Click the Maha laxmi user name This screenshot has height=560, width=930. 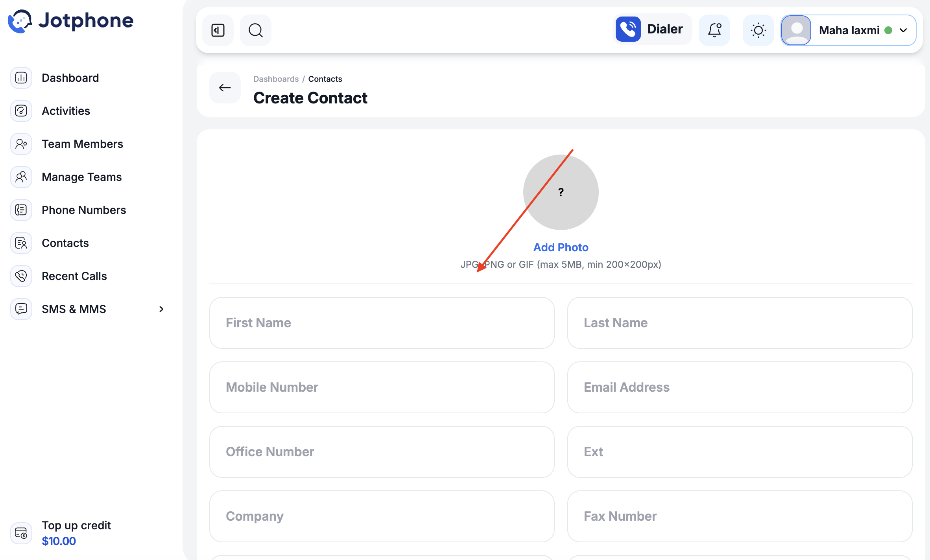[849, 30]
